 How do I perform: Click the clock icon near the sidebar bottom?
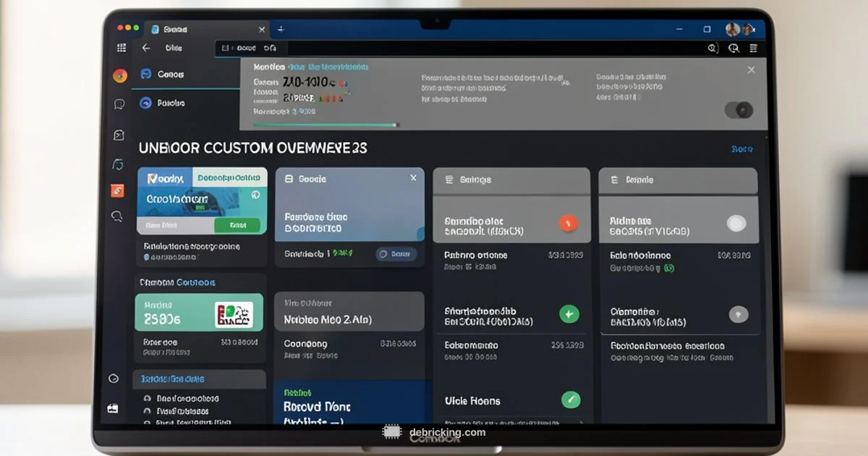[114, 379]
